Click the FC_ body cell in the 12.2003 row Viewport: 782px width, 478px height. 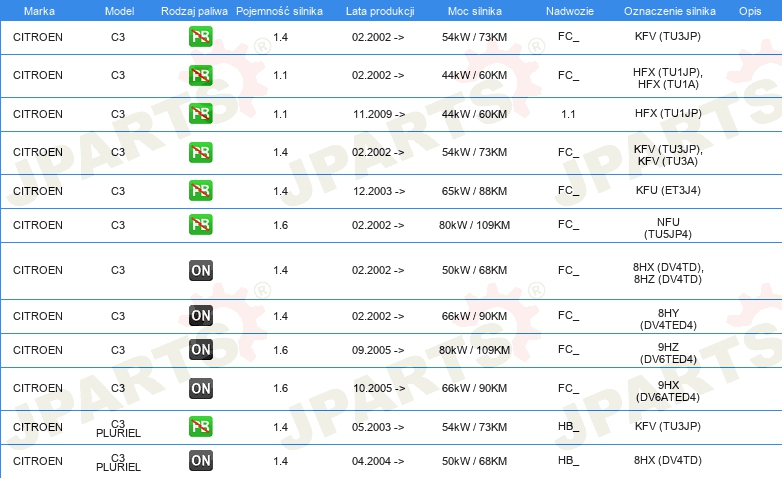569,191
